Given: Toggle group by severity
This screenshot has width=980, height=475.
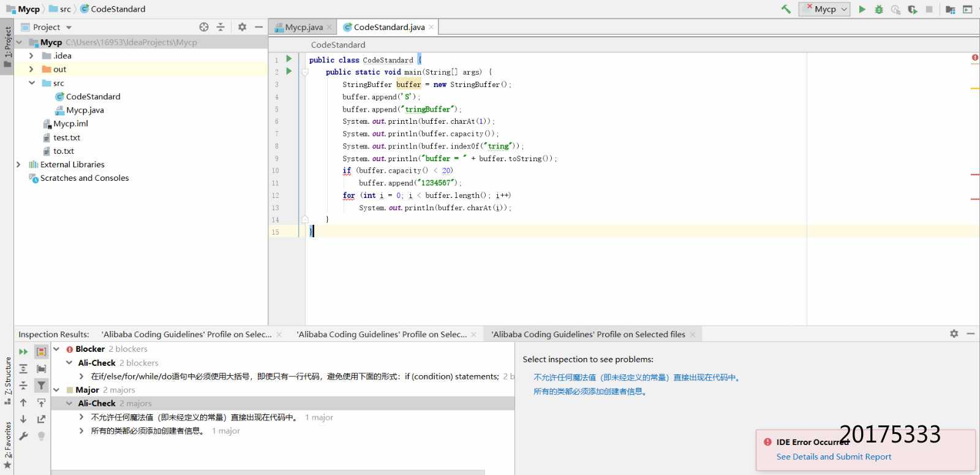Looking at the screenshot, I should [41, 352].
